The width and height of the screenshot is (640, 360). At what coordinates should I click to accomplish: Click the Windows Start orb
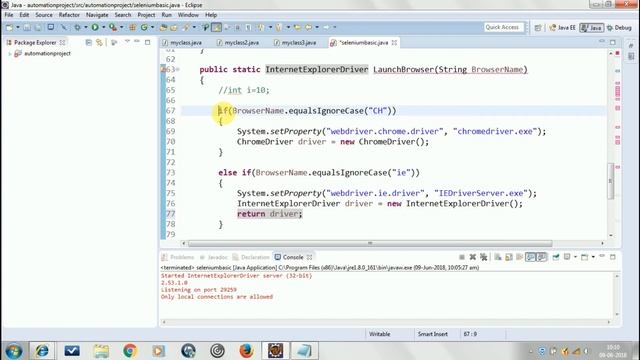tap(13, 351)
